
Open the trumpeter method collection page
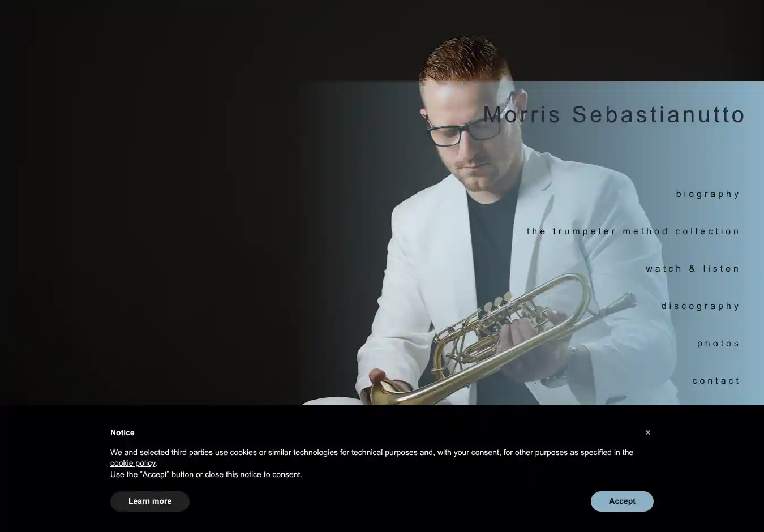(x=633, y=231)
